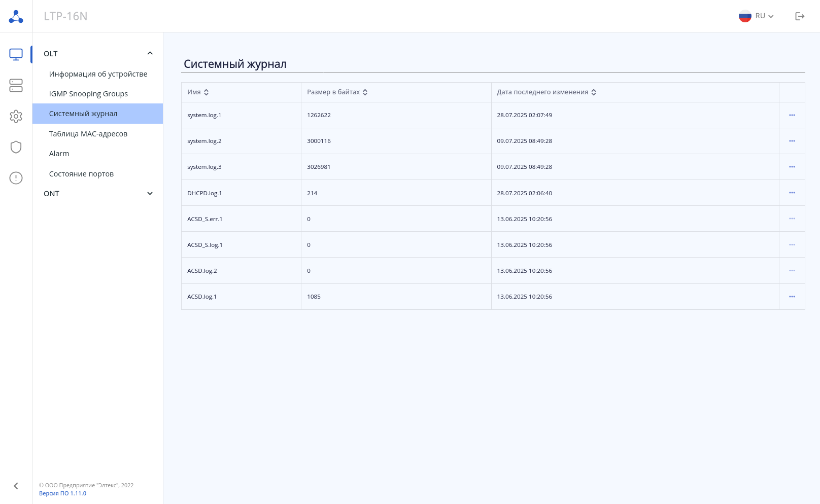
Task: Collapse the OLT menu group
Action: [x=150, y=53]
